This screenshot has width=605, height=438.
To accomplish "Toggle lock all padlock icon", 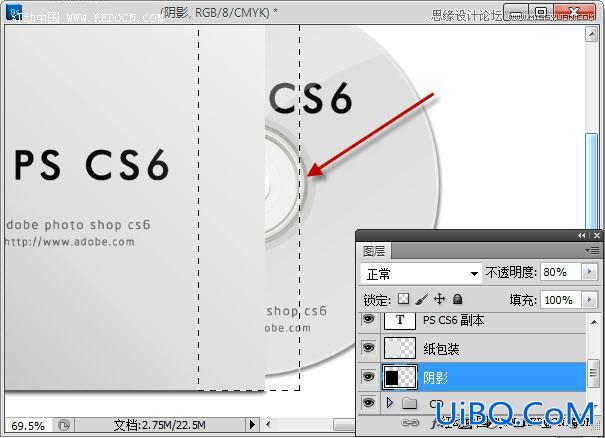I will 457,299.
